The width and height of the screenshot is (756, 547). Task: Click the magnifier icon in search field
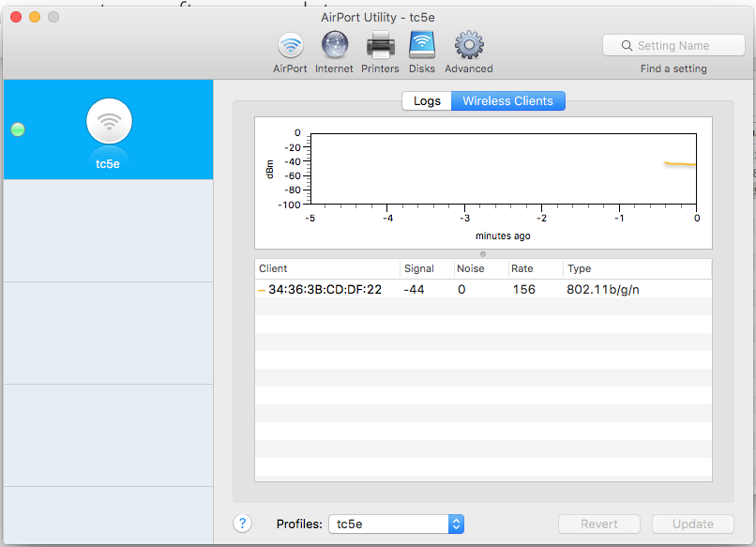pyautogui.click(x=627, y=45)
